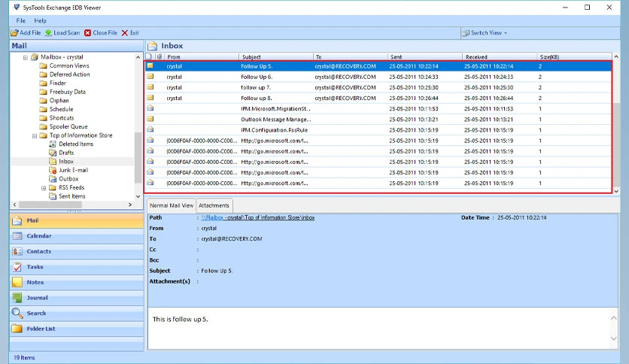629x364 pixels.
Task: Select the Finder folder icon
Action: tap(44, 83)
